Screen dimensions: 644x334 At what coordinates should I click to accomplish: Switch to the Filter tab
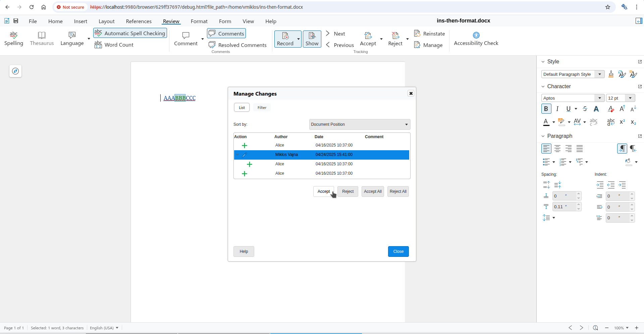coord(262,108)
